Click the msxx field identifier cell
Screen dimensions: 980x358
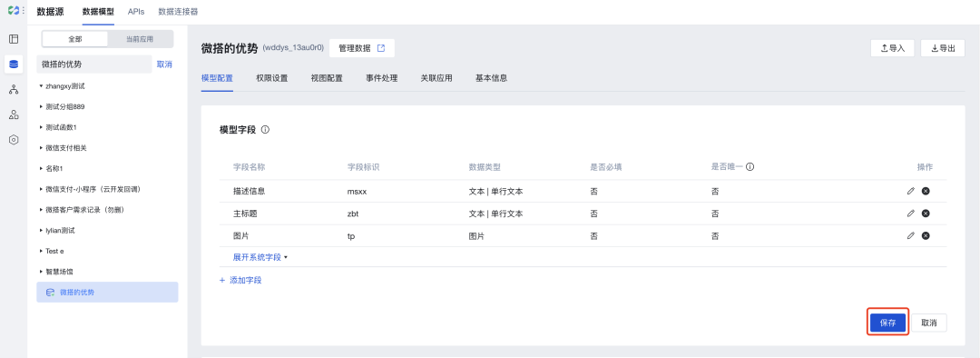point(357,191)
